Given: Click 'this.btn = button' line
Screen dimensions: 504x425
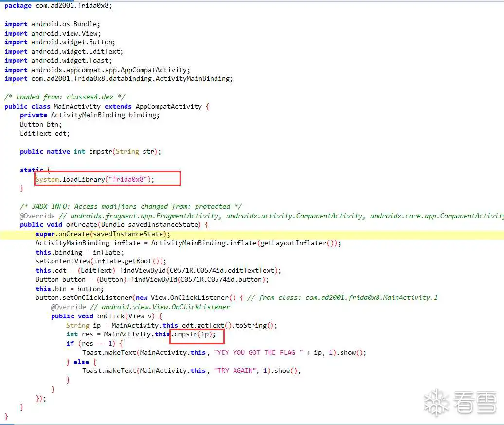Looking at the screenshot, I should [x=70, y=289].
